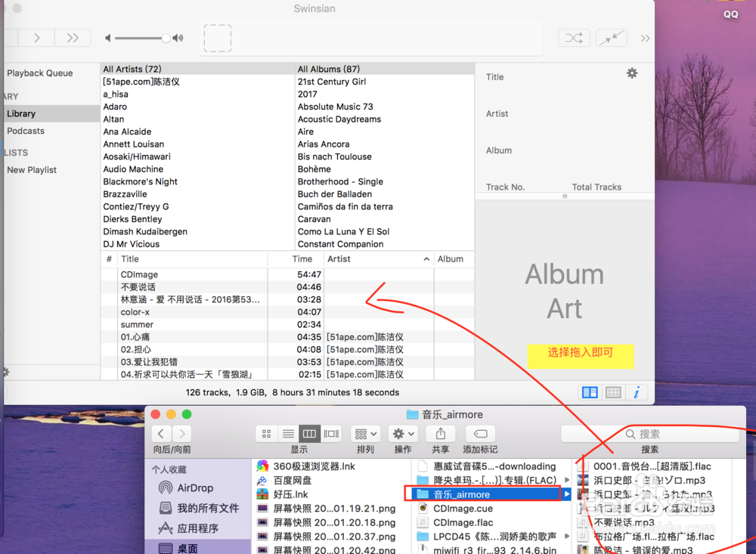Viewport: 756px width, 554px height.
Task: Click the mute speaker icon beside volume slider
Action: (108, 39)
